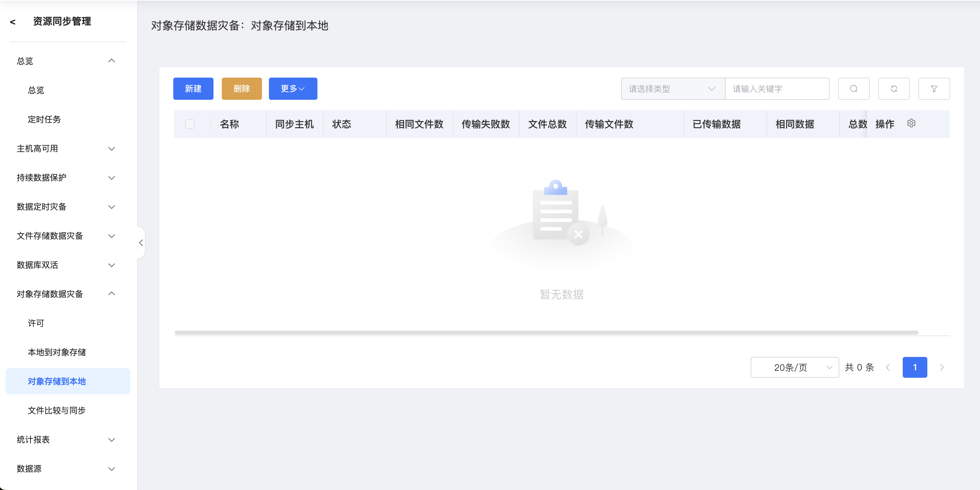Open the 请选择类型 dropdown

pos(672,89)
